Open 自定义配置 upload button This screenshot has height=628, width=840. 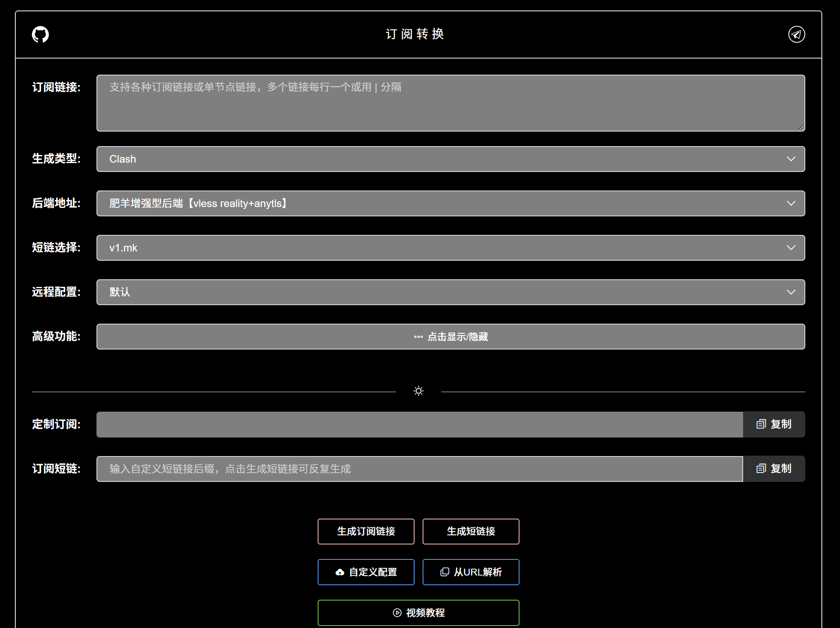point(366,572)
